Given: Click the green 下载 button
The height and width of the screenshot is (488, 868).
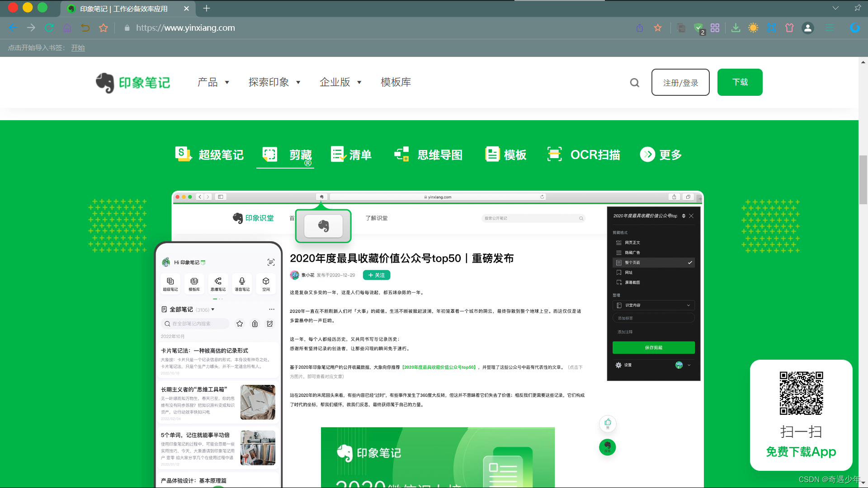Looking at the screenshot, I should pyautogui.click(x=740, y=82).
